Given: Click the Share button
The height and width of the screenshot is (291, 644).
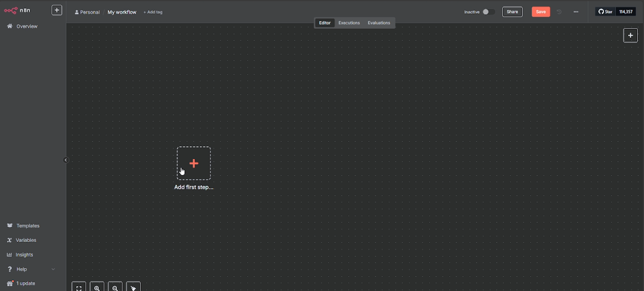Looking at the screenshot, I should click(x=512, y=12).
